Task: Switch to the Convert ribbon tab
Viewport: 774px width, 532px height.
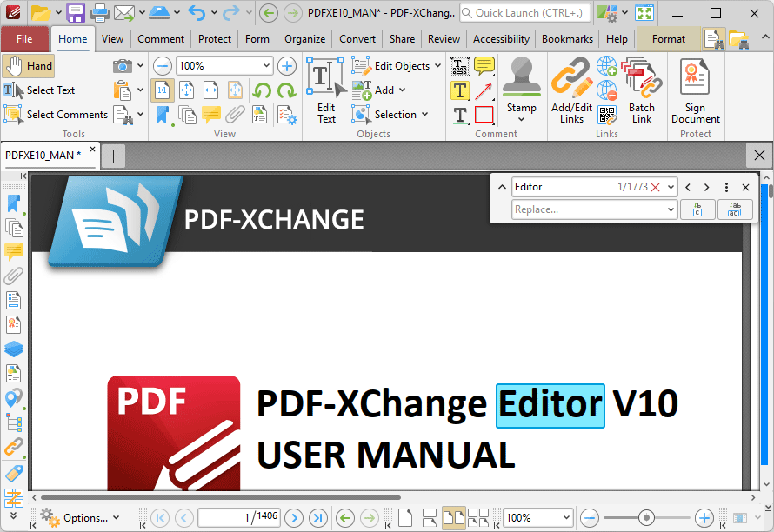Action: (x=357, y=39)
